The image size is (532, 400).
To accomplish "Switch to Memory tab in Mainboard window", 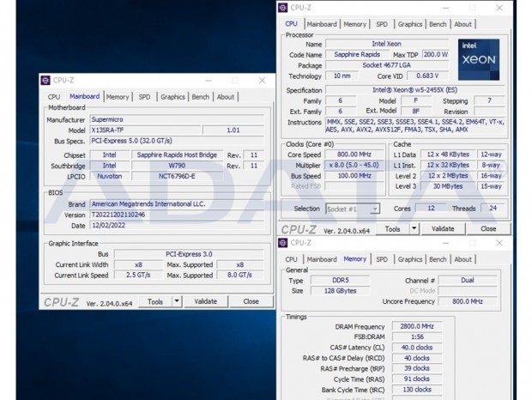I will [x=118, y=97].
